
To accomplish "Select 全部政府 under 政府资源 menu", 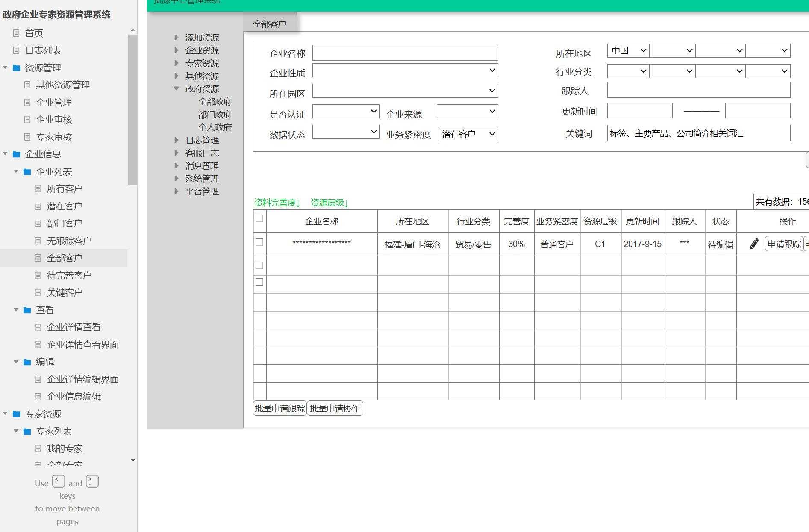I will click(215, 102).
